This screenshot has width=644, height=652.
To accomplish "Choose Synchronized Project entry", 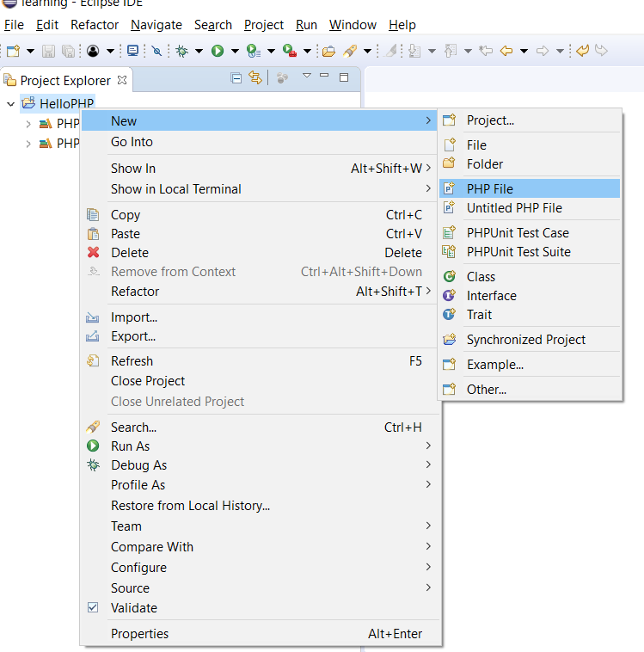I will [x=530, y=340].
